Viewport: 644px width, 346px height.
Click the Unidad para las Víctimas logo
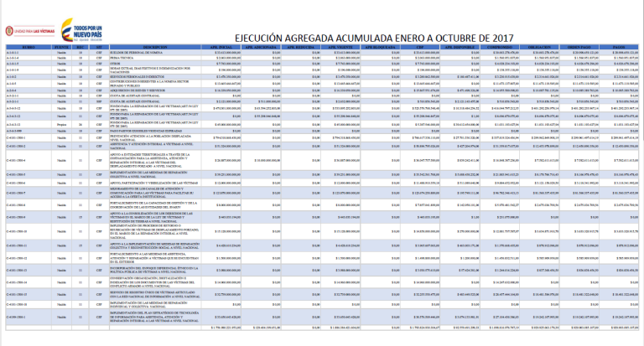tap(30, 31)
